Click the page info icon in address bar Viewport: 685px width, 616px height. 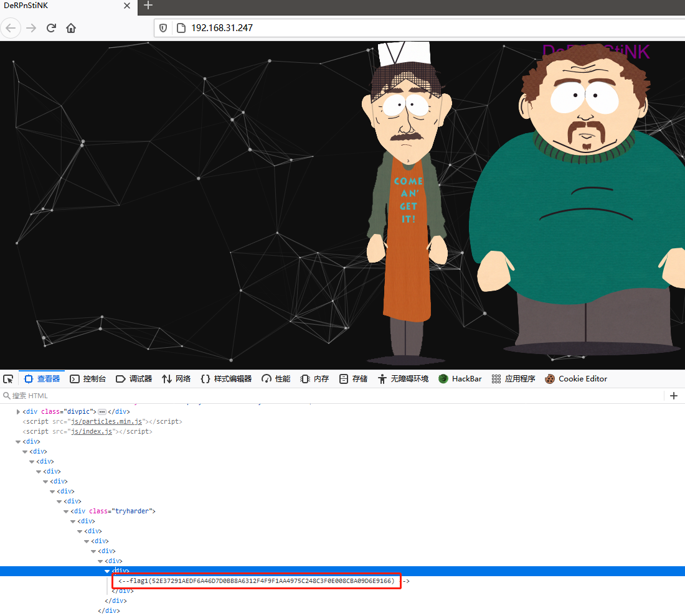click(x=181, y=28)
